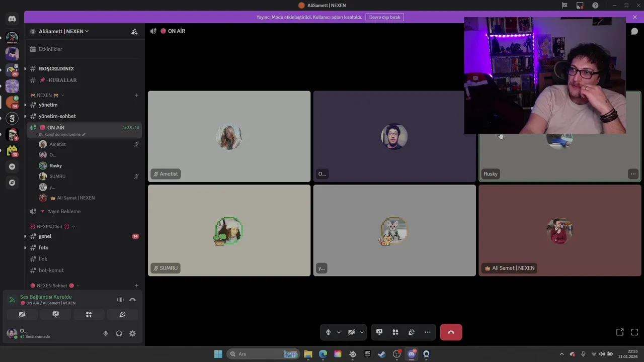Focus the Ametist video tile
This screenshot has height=362, width=644.
(229, 136)
